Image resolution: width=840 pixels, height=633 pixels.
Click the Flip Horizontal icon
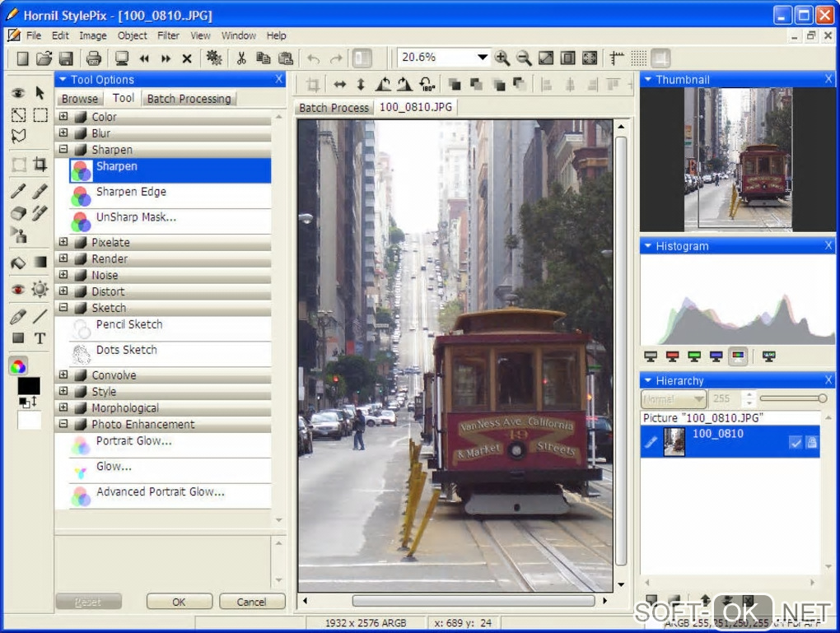point(339,84)
